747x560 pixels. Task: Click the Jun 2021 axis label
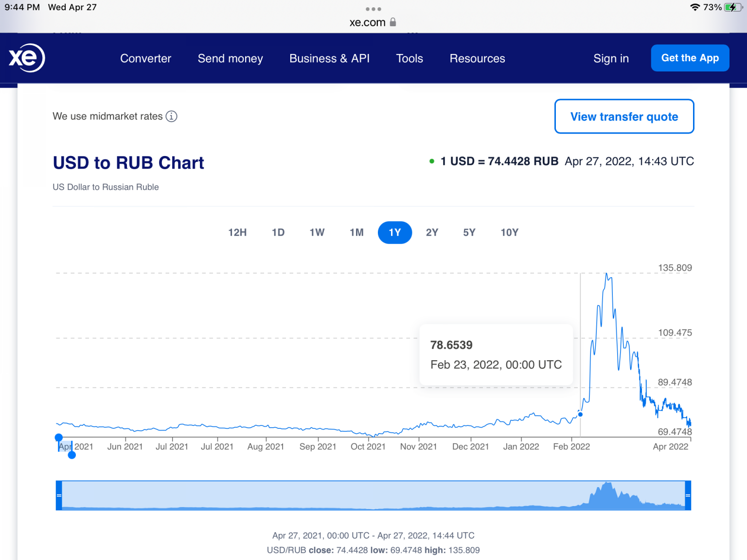(x=125, y=447)
